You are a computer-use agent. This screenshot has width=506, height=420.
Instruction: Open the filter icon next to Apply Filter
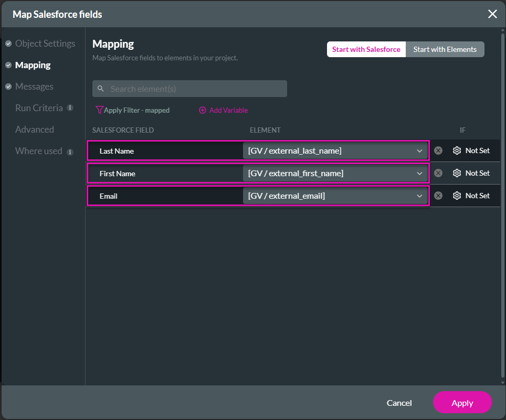pos(99,110)
